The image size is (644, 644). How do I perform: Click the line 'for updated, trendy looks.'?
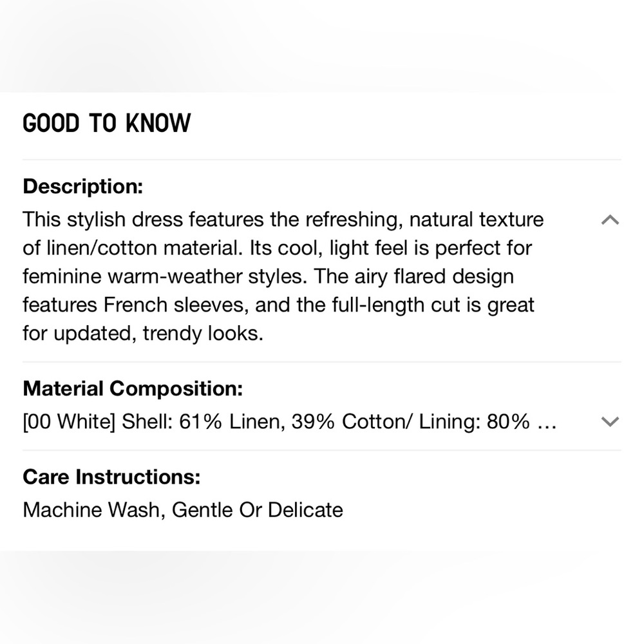[x=143, y=334]
